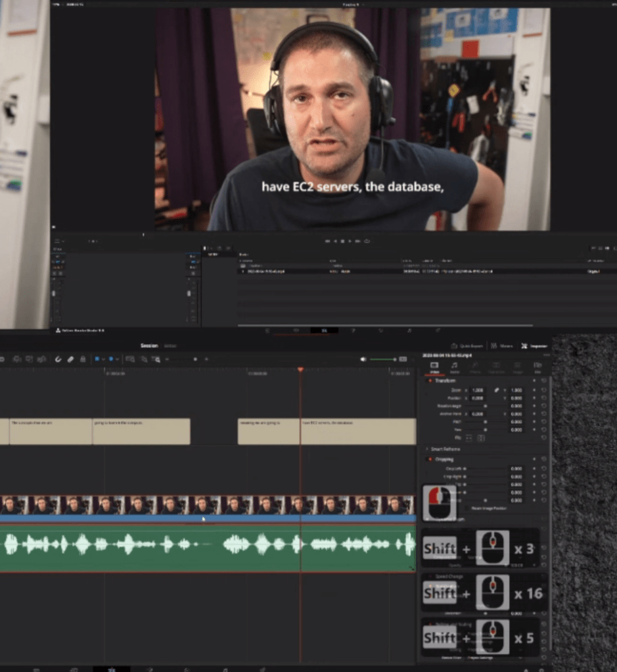This screenshot has height=672, width=617.
Task: Click the Zoom X value field
Action: (x=478, y=390)
